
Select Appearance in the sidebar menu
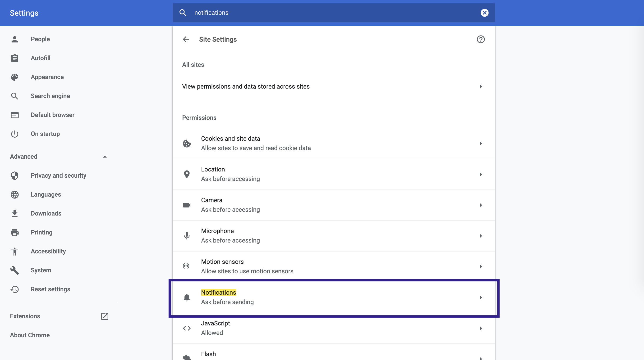47,77
